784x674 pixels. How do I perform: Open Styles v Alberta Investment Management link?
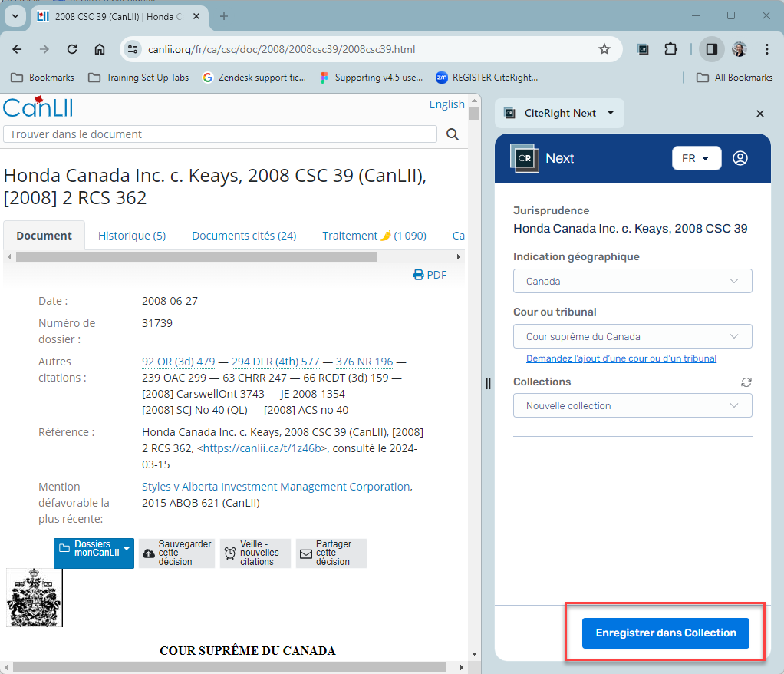(277, 487)
